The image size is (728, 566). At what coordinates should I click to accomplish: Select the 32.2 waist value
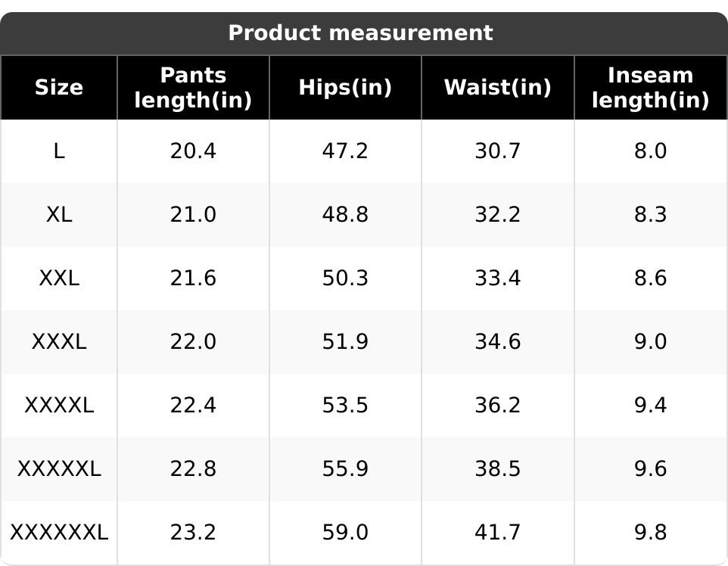tap(497, 215)
